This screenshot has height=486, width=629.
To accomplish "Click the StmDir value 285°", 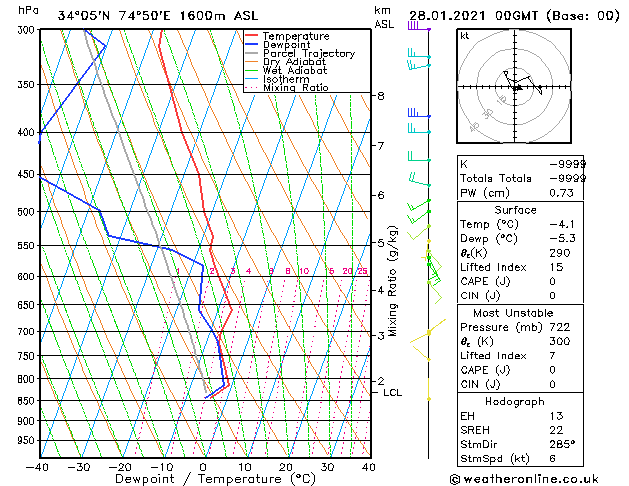I will (x=562, y=444).
